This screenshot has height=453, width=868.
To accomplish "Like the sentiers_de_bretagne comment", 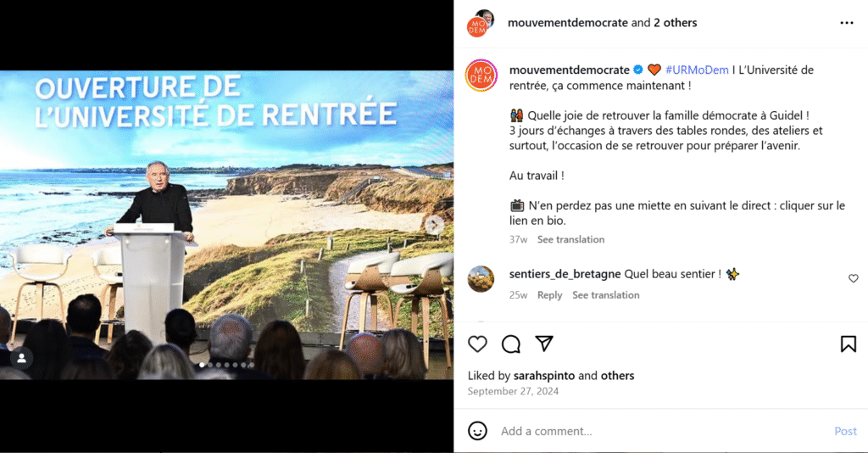I will click(x=853, y=278).
